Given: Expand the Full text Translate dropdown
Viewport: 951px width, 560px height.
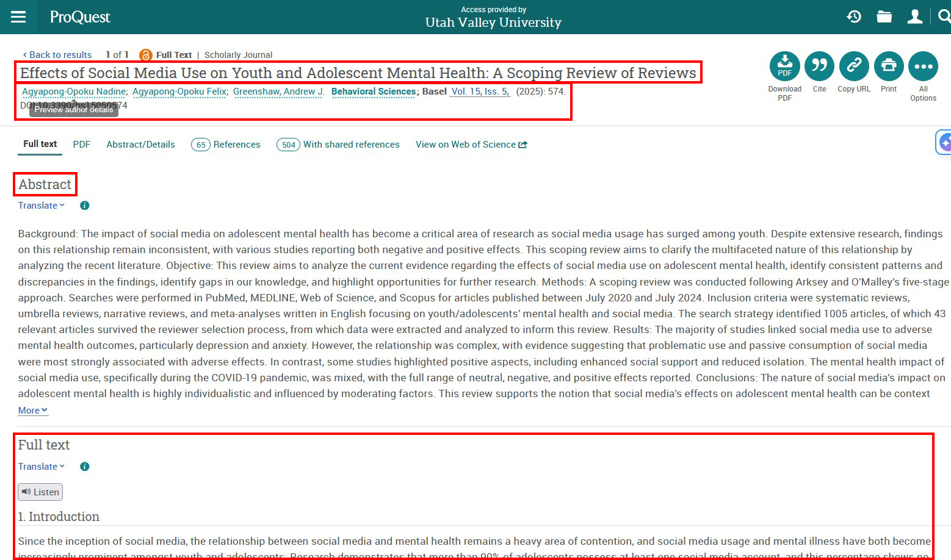Looking at the screenshot, I should [42, 467].
